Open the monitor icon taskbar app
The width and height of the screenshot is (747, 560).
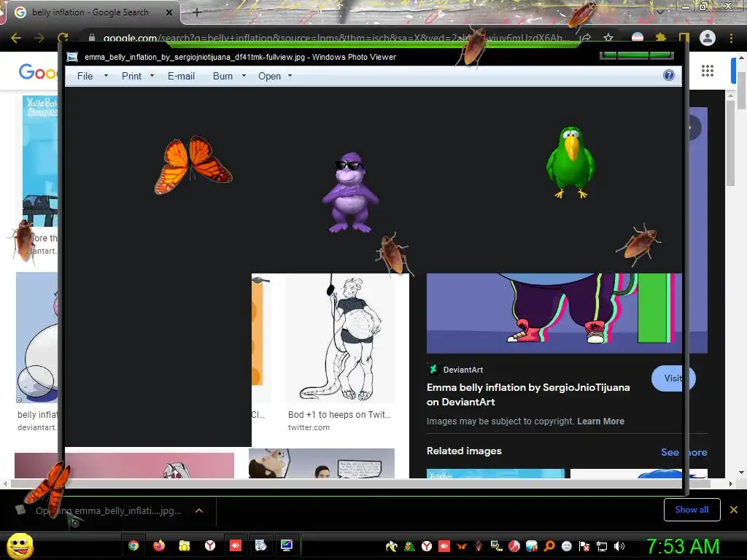click(286, 545)
